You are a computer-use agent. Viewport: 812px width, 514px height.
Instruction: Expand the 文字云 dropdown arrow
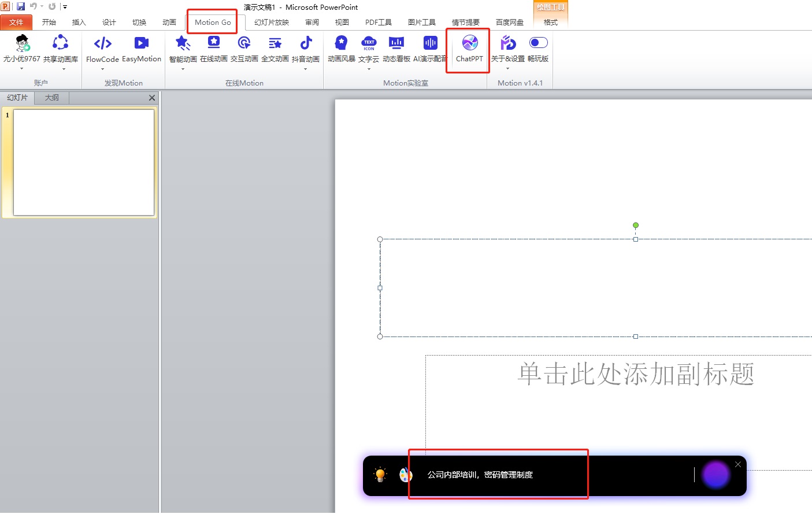coord(369,69)
